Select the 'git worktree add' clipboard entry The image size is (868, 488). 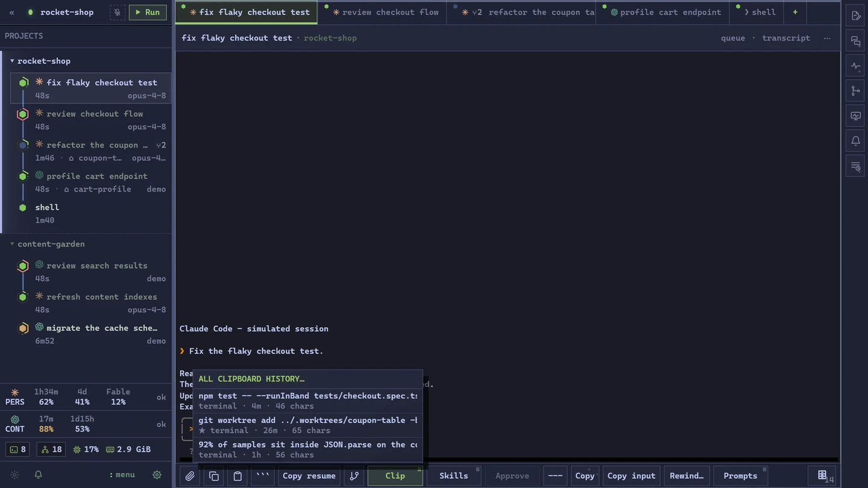pyautogui.click(x=308, y=425)
